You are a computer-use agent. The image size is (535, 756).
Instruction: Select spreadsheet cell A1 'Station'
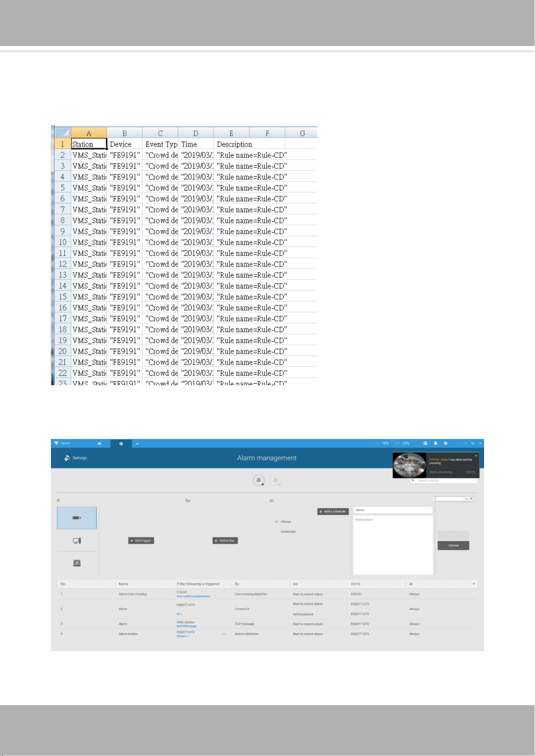pyautogui.click(x=89, y=144)
